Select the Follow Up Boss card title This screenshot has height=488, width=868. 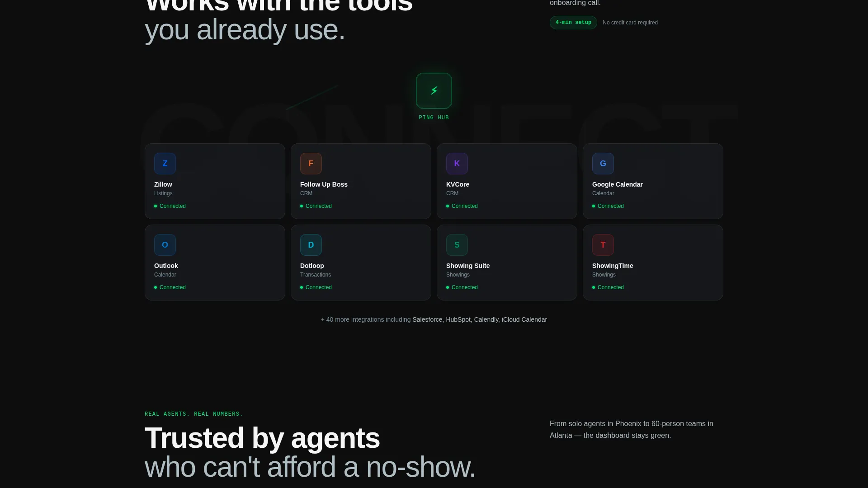(324, 184)
